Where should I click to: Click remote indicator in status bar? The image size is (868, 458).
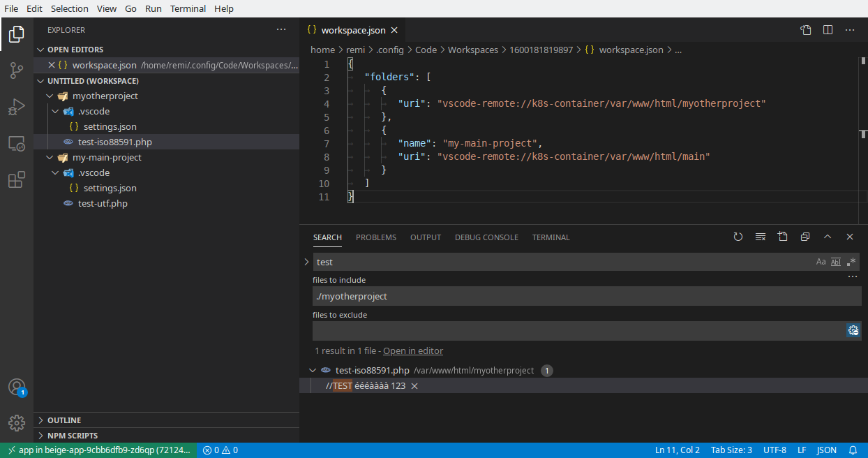(x=98, y=450)
